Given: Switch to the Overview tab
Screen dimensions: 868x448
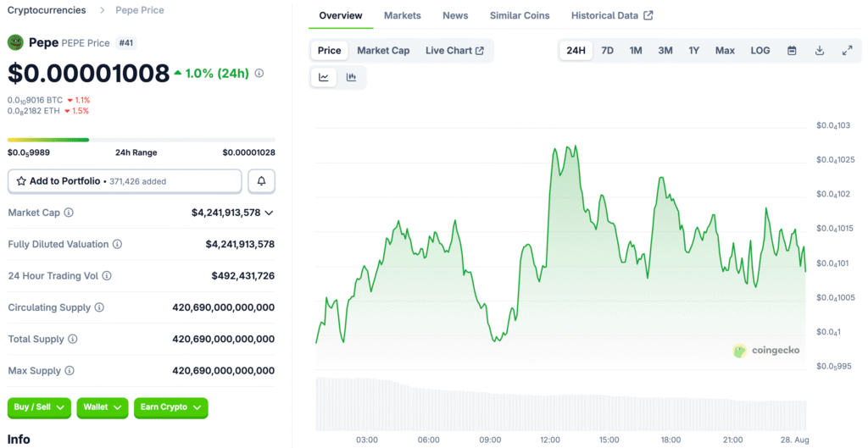Looking at the screenshot, I should [341, 15].
